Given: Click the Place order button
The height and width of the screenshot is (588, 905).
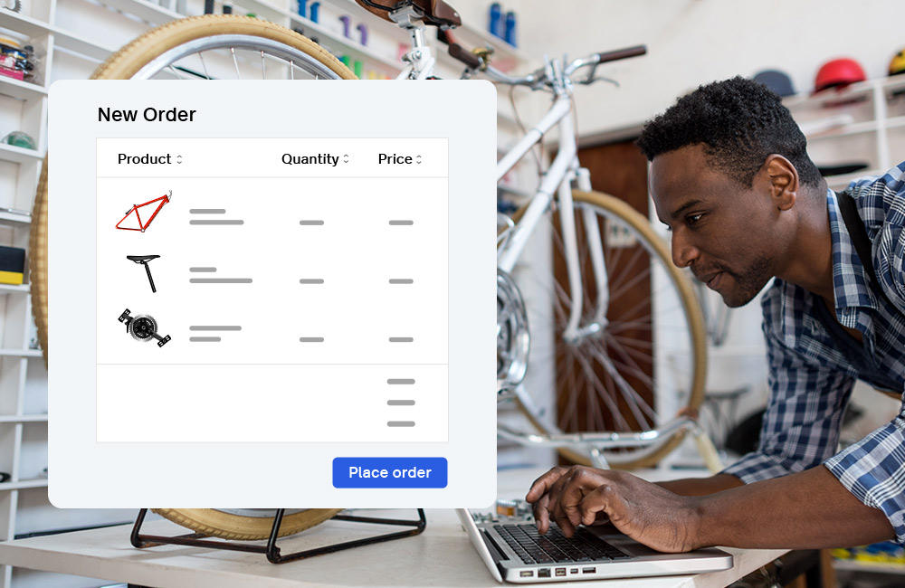Looking at the screenshot, I should click(389, 472).
